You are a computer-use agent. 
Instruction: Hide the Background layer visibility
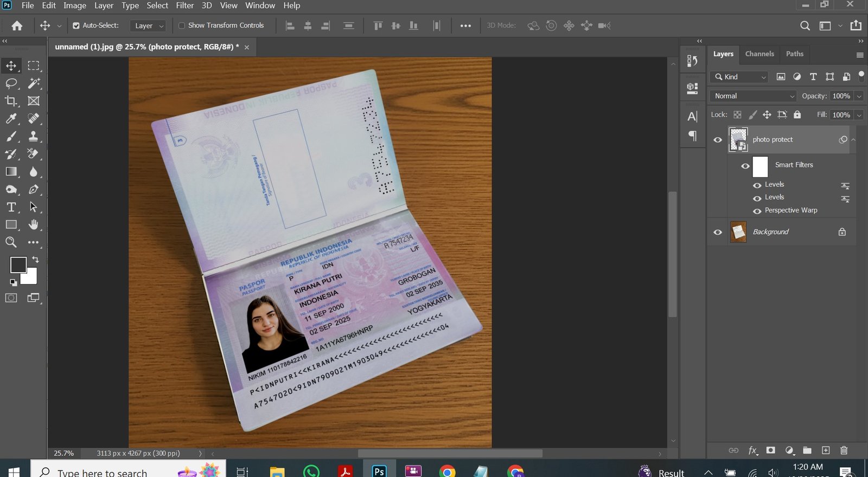(718, 232)
